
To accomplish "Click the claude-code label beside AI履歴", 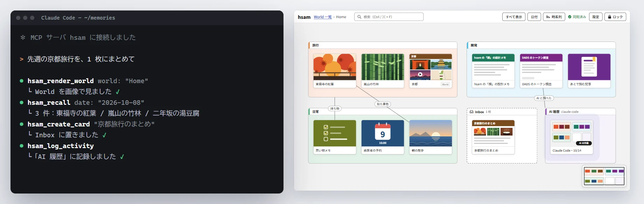I will (x=570, y=112).
